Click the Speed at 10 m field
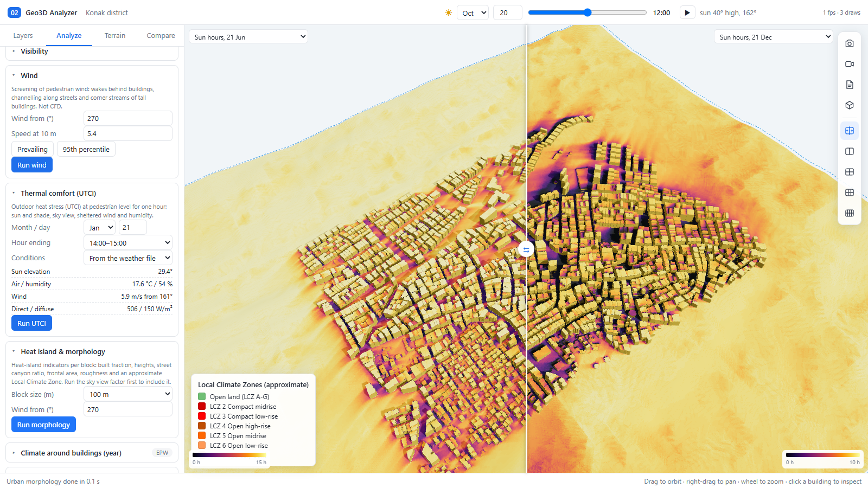868x488 pixels. point(128,133)
